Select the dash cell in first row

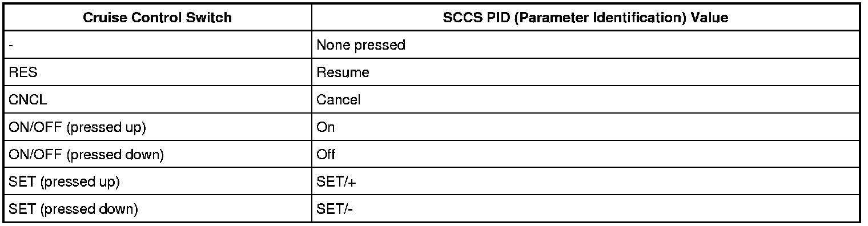pos(158,45)
